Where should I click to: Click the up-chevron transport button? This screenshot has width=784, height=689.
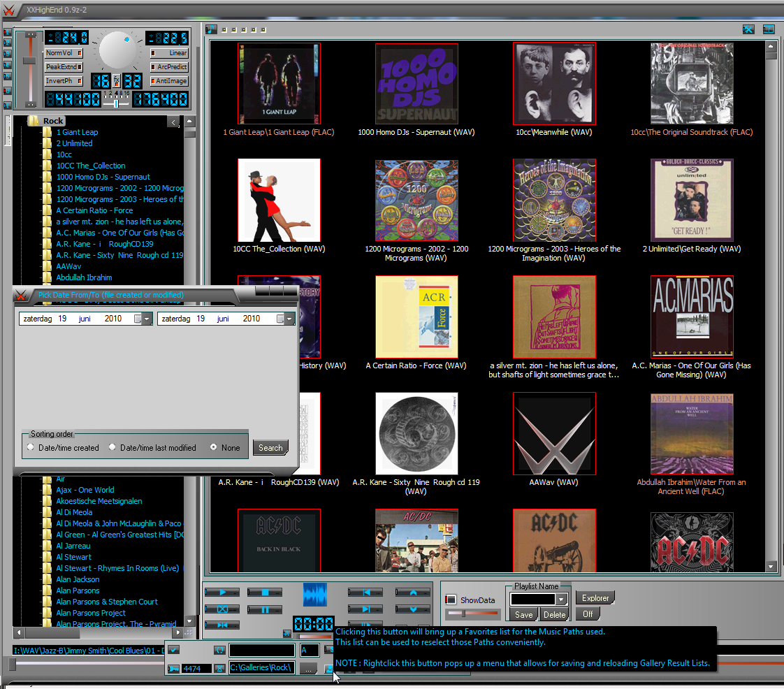coord(413,593)
